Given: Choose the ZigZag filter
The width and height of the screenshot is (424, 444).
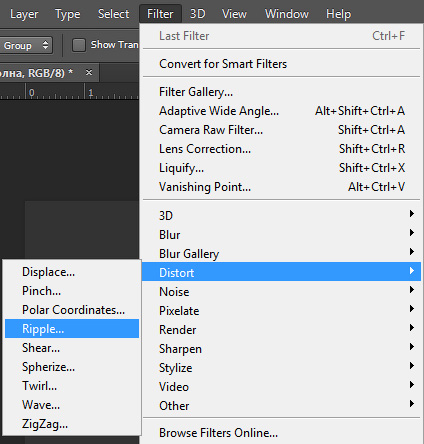Looking at the screenshot, I should [x=72, y=424].
